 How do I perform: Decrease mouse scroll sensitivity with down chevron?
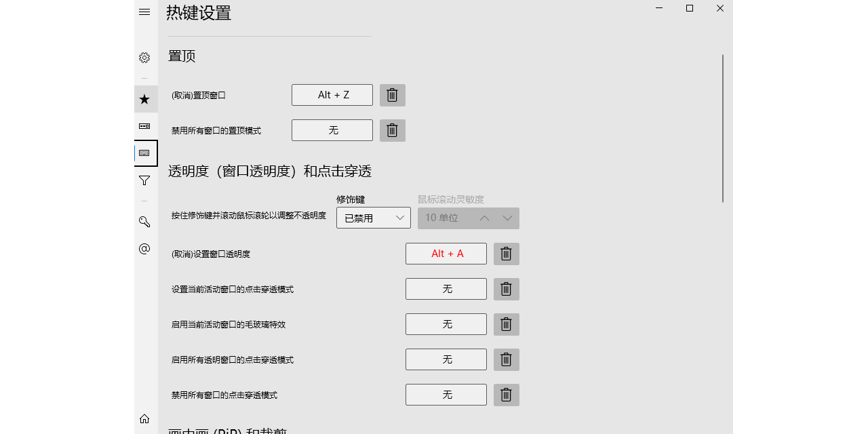[507, 218]
